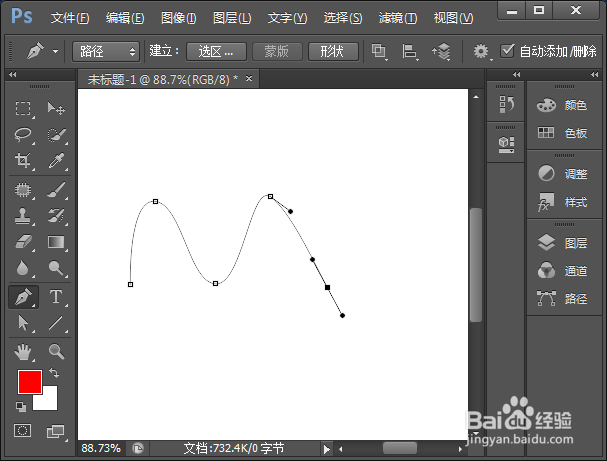Select the Line shape tool
The width and height of the screenshot is (607, 461).
coord(56,323)
